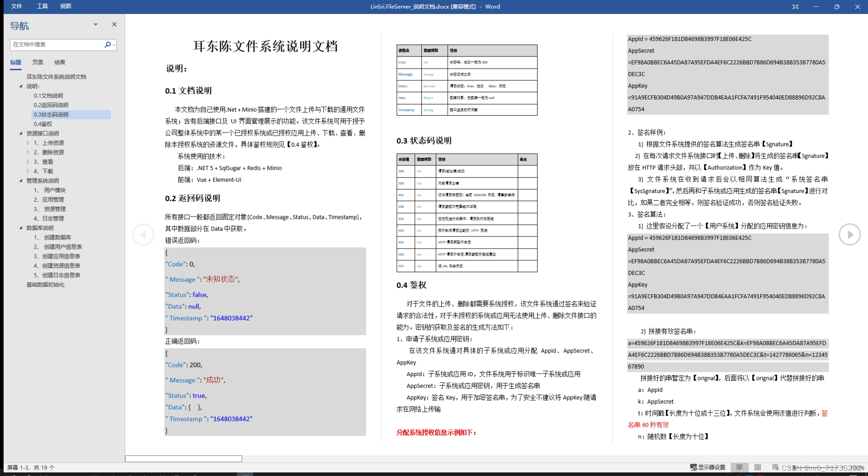Open the 视图 menu
The width and height of the screenshot is (868, 476).
pos(66,6)
